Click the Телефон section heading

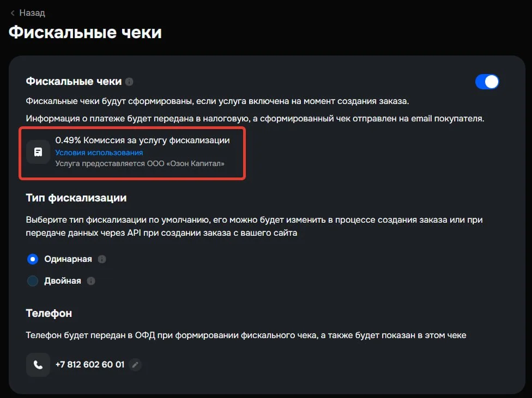coord(49,313)
